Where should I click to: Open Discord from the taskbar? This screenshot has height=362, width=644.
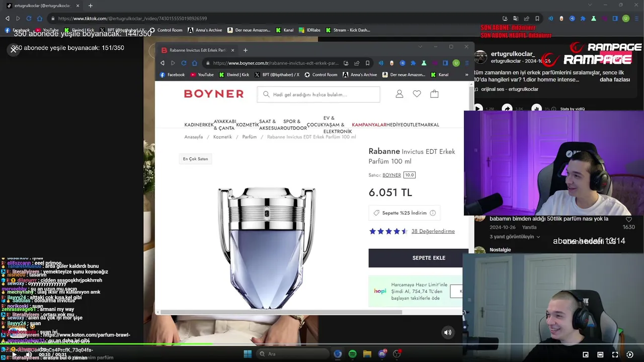click(x=382, y=354)
